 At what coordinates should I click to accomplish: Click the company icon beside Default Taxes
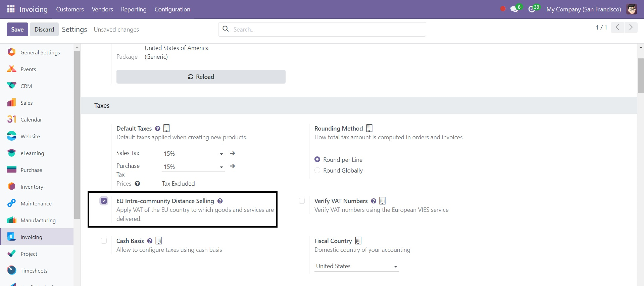click(166, 128)
